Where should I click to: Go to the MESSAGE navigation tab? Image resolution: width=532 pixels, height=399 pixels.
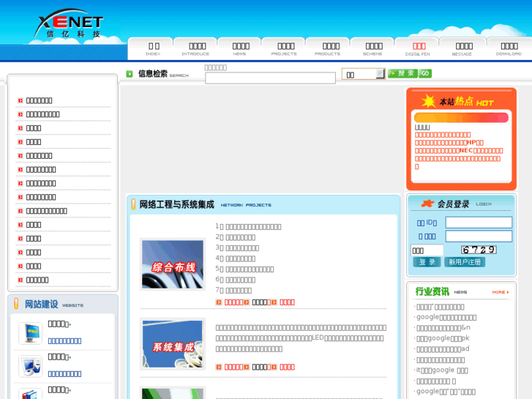coord(462,49)
